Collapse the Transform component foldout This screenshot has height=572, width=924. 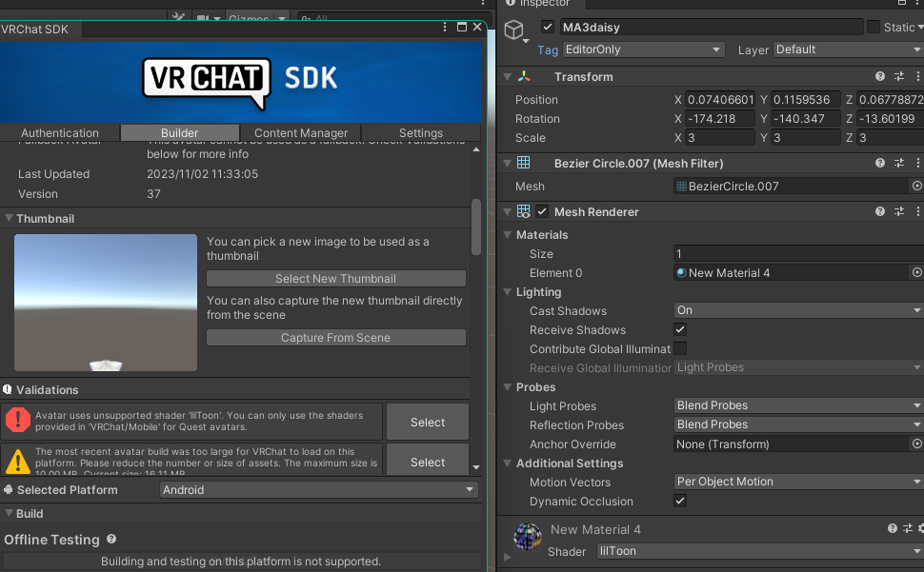(x=507, y=76)
